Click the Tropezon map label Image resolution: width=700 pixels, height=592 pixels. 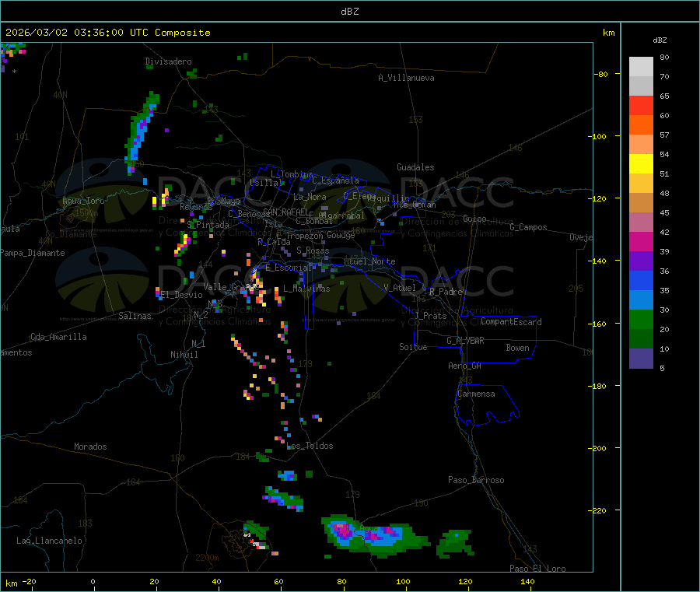pyautogui.click(x=304, y=236)
